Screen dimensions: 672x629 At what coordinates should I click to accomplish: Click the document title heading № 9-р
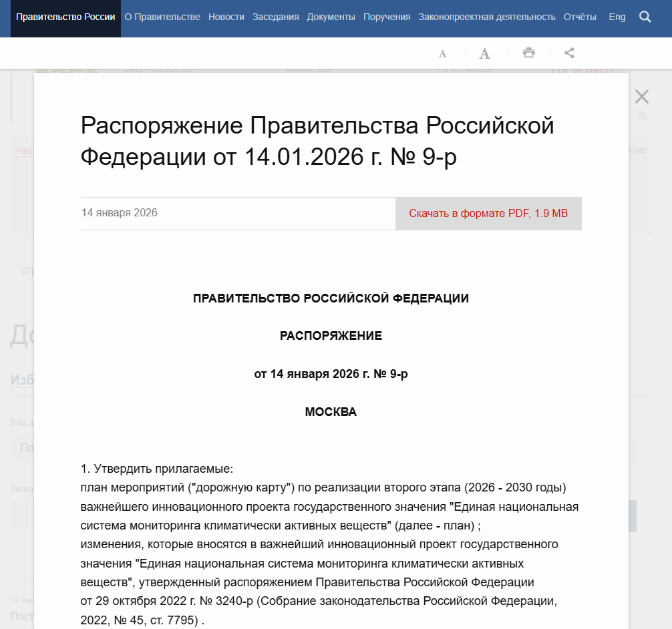pos(317,141)
